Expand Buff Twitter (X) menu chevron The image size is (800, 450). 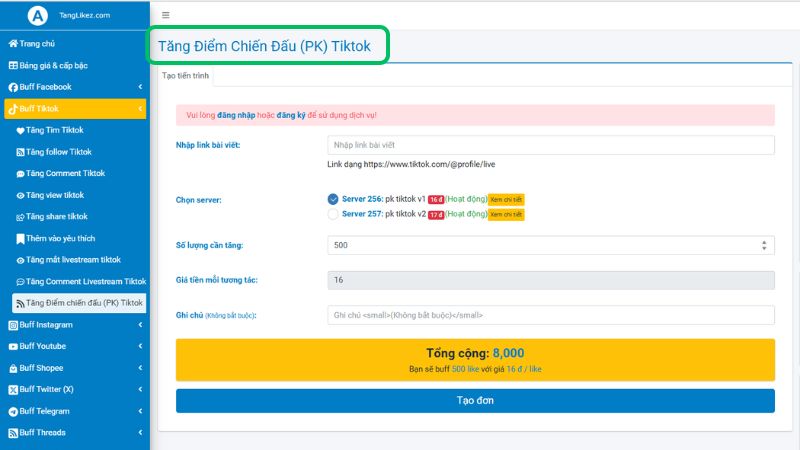pos(140,389)
